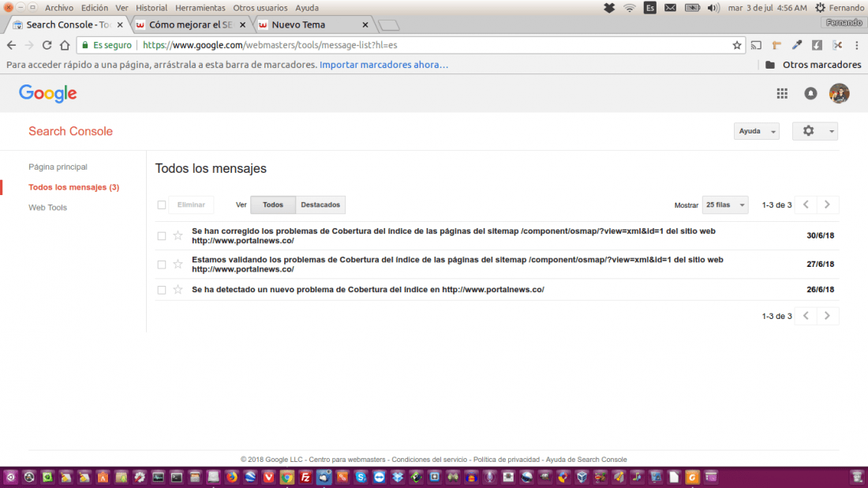Open the volume indicator in top panel
868x488 pixels.
click(713, 8)
